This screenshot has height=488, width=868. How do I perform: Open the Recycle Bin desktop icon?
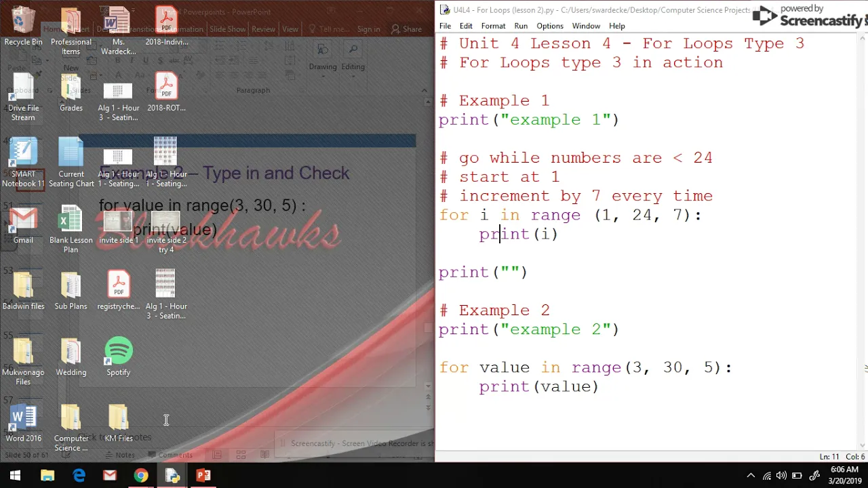[x=23, y=27]
